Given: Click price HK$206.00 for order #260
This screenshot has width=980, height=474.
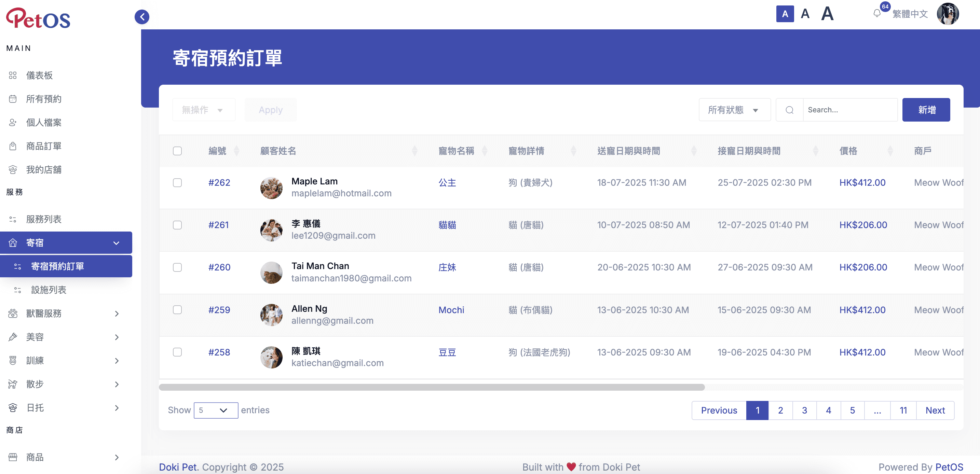Looking at the screenshot, I should point(863,267).
